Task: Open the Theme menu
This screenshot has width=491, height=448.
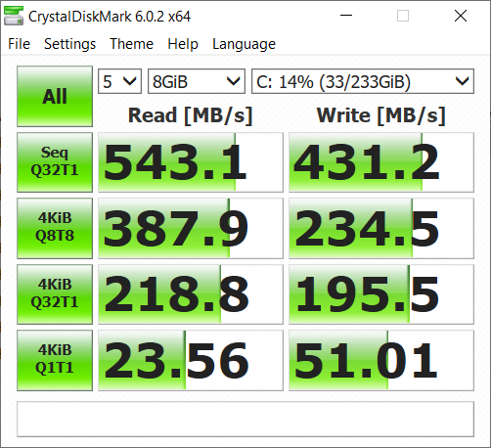Action: click(131, 44)
